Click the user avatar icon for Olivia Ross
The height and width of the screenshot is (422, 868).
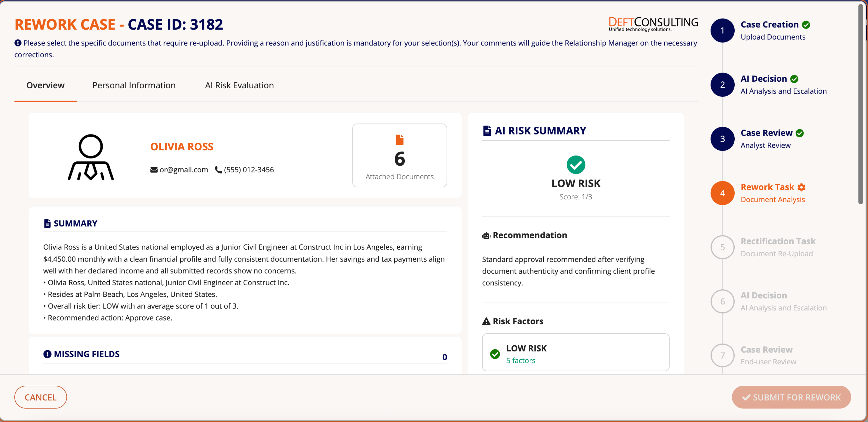point(91,157)
